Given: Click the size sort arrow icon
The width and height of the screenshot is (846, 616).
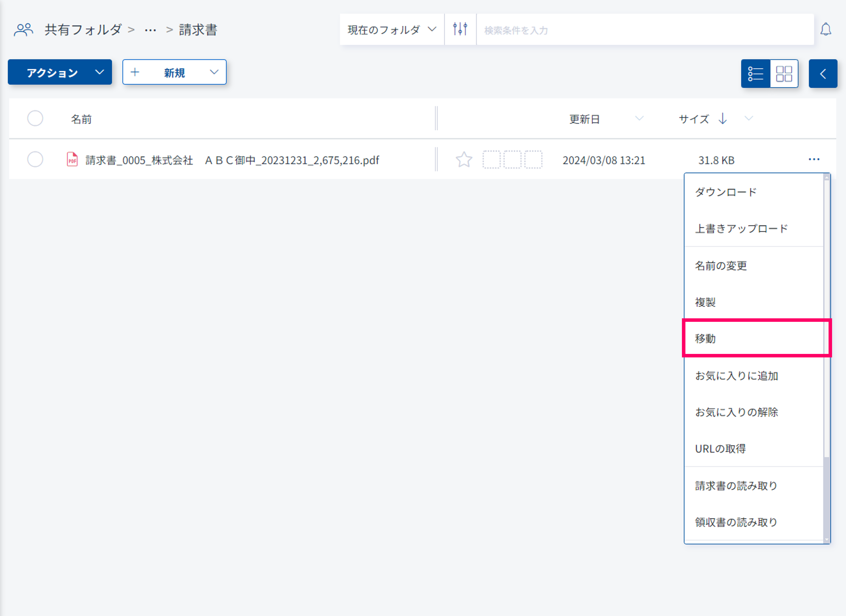Looking at the screenshot, I should tap(723, 118).
